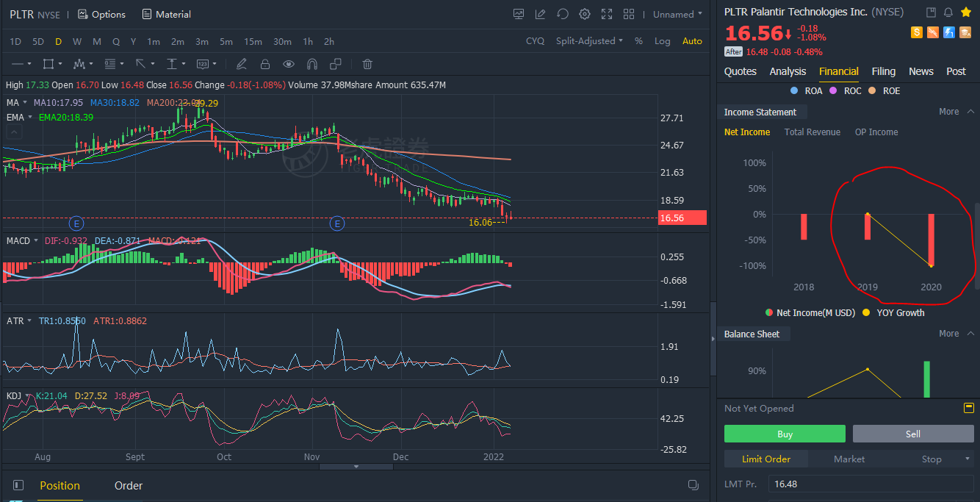The image size is (980, 502).
Task: Open the Options chain button
Action: (101, 14)
